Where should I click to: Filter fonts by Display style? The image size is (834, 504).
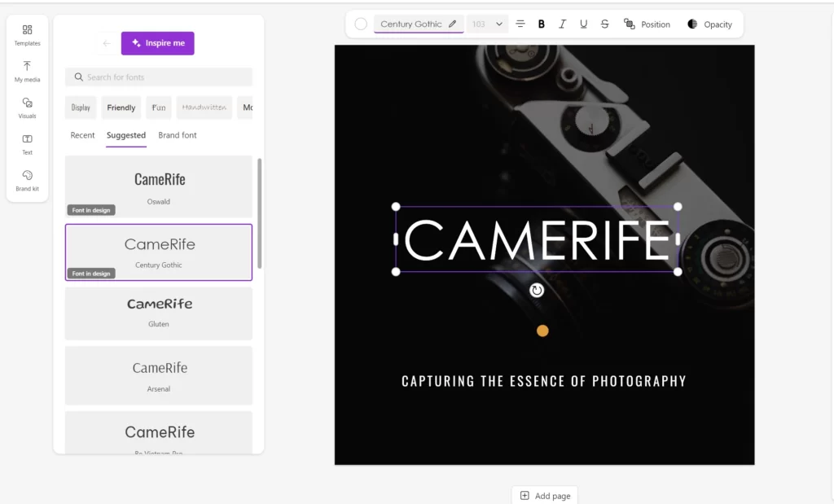[x=81, y=107]
